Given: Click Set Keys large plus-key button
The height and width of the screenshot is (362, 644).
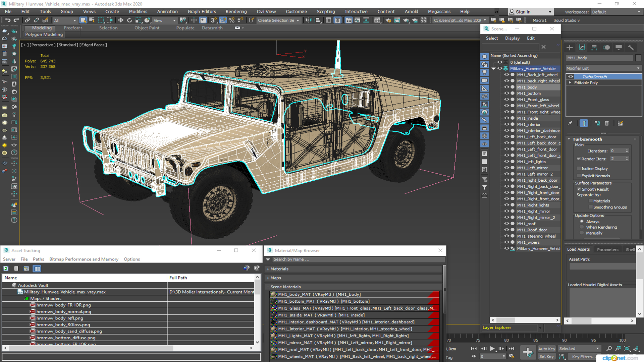Looking at the screenshot, I should point(528,352).
